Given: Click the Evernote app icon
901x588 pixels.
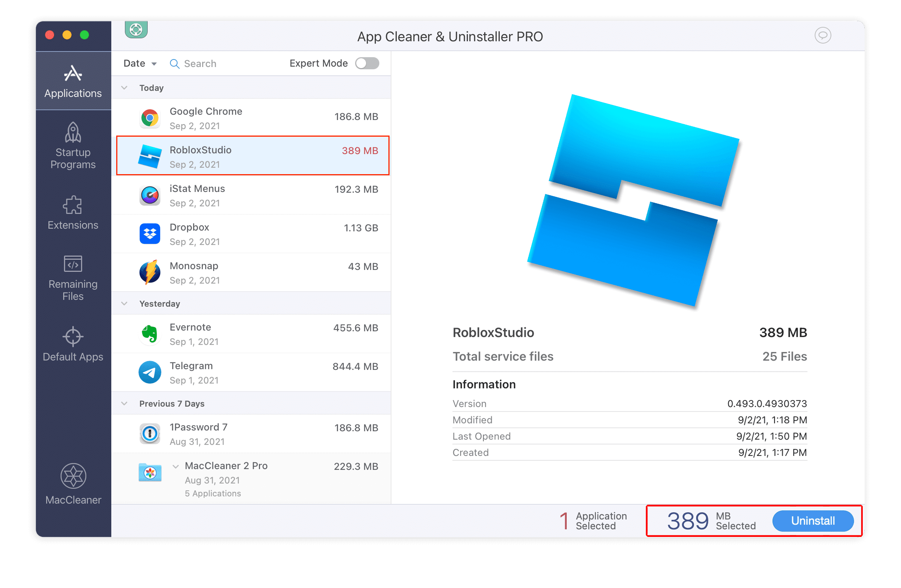Looking at the screenshot, I should [x=150, y=334].
